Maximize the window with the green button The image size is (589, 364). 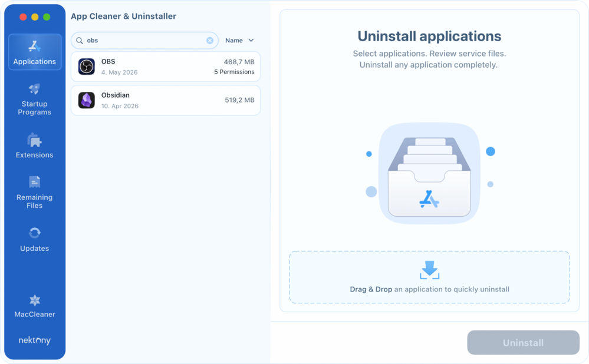[x=47, y=17]
